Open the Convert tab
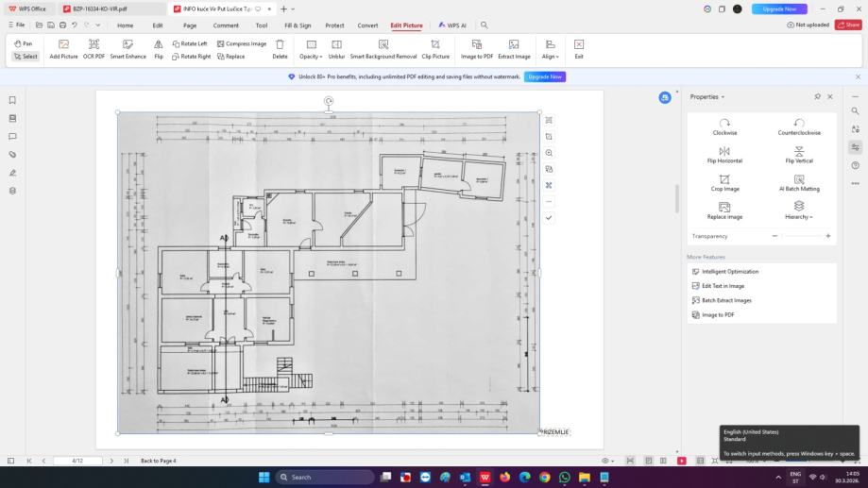The height and width of the screenshot is (488, 868). pyautogui.click(x=367, y=25)
